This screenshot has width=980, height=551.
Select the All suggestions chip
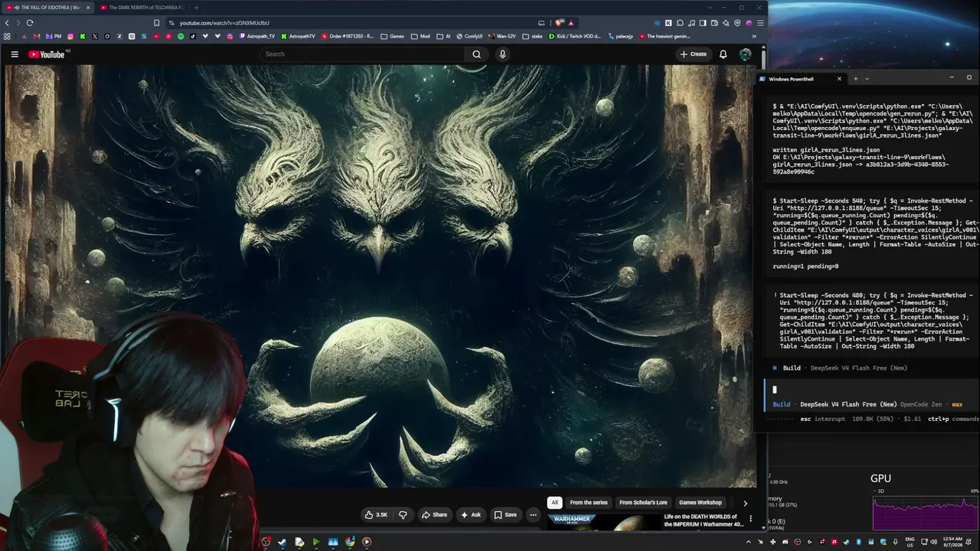coord(554,503)
